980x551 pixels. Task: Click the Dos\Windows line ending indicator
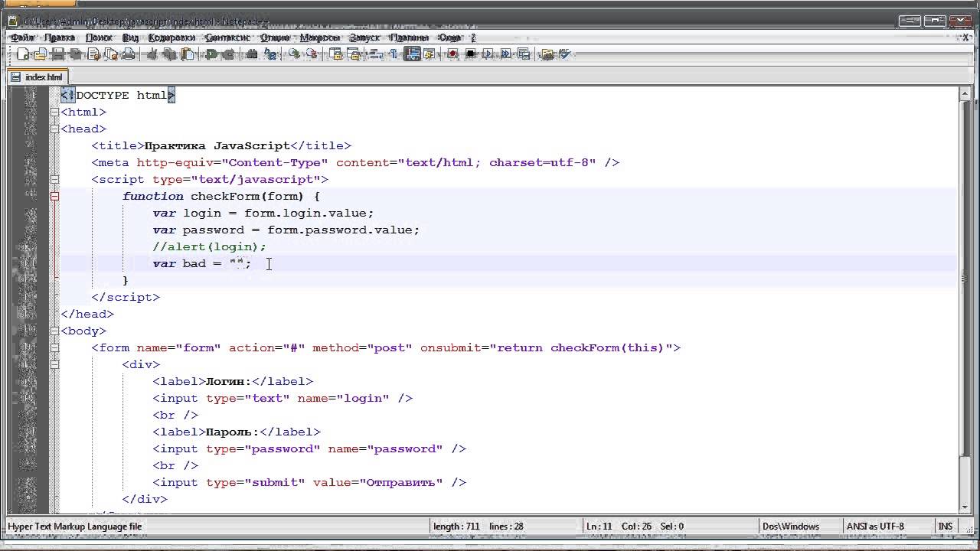coord(791,527)
